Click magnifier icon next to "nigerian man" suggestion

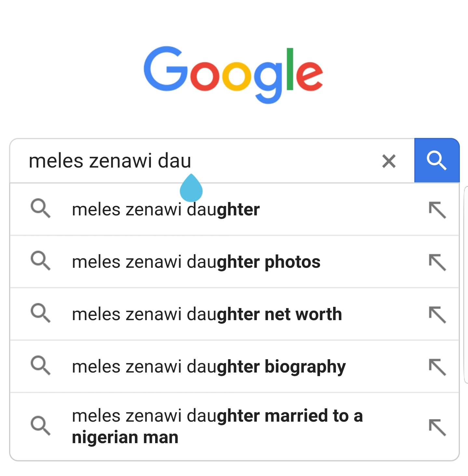41,425
